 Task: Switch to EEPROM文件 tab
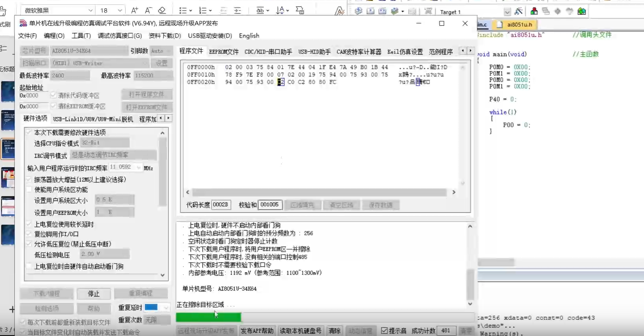[224, 52]
